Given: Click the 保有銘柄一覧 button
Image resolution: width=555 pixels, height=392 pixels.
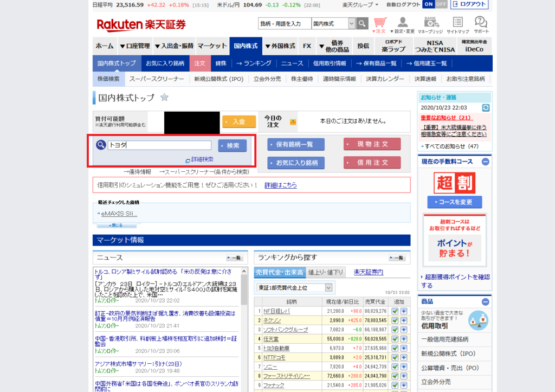Looking at the screenshot, I should click(295, 144).
